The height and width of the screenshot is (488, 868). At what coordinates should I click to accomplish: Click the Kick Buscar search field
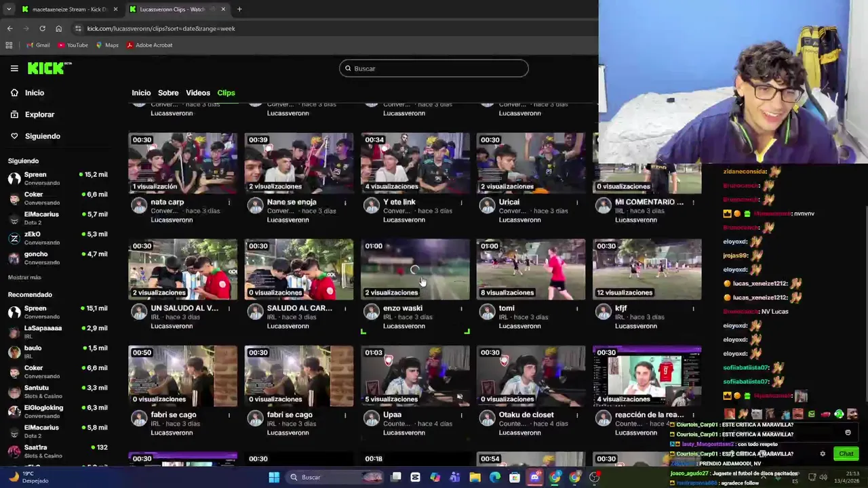[434, 68]
